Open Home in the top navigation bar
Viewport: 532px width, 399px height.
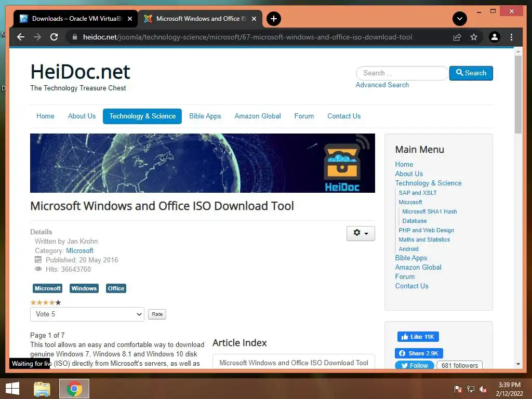point(45,116)
